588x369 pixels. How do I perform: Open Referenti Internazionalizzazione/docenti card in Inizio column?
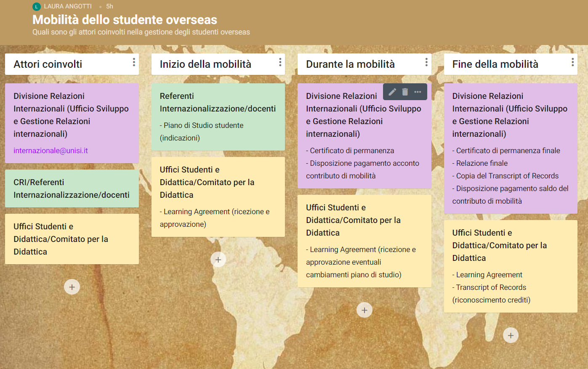click(218, 117)
